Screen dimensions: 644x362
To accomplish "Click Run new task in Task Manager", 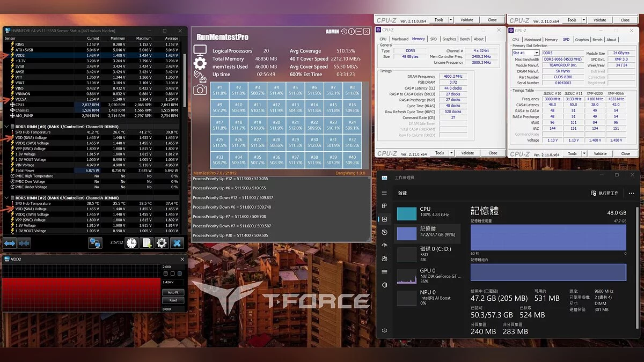I will click(605, 193).
